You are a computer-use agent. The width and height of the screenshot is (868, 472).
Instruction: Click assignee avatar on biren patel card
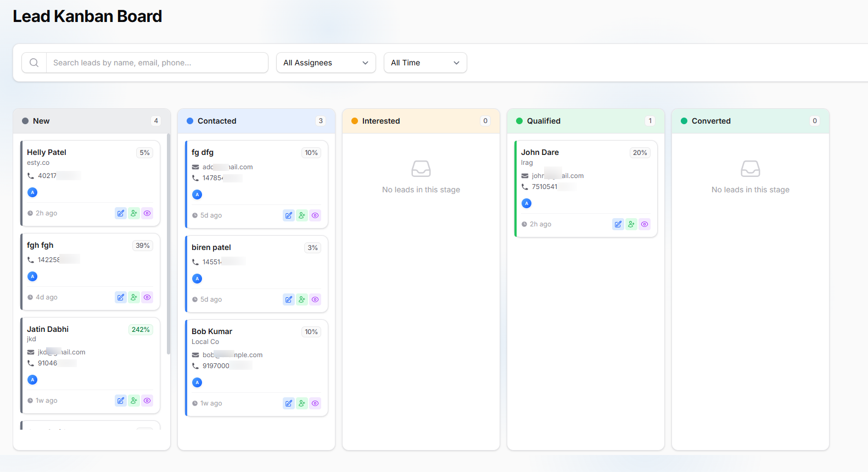click(x=197, y=279)
